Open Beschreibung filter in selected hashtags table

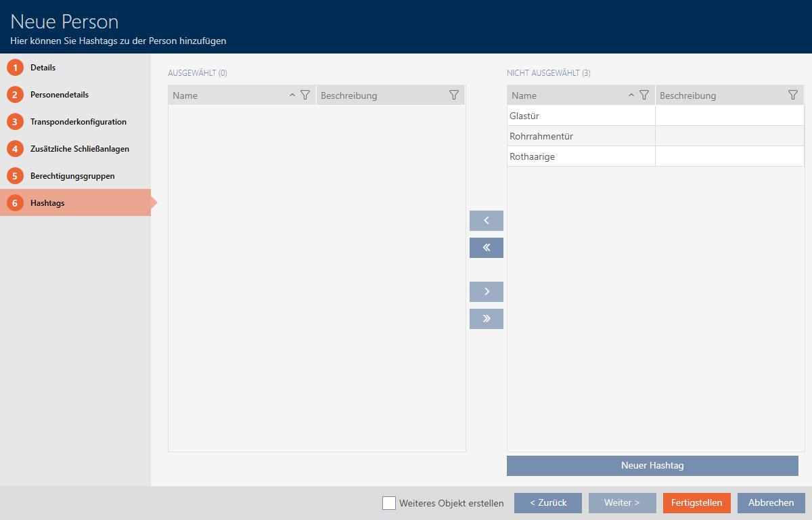(454, 95)
